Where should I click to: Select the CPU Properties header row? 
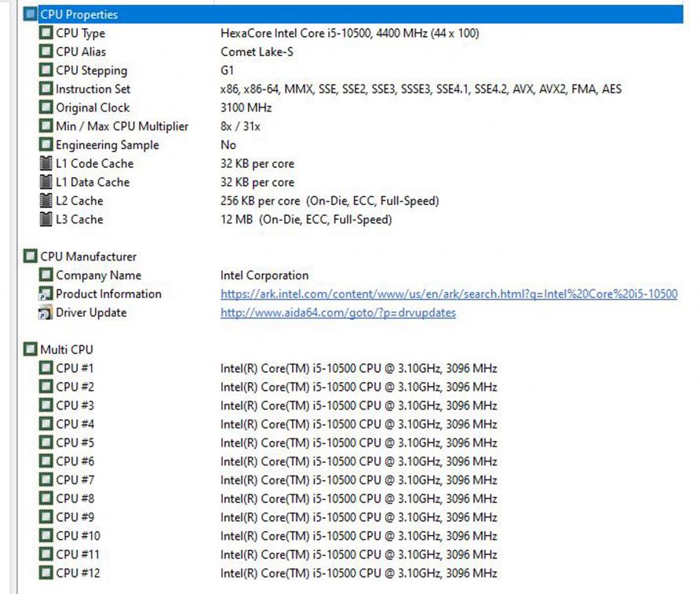(x=78, y=14)
